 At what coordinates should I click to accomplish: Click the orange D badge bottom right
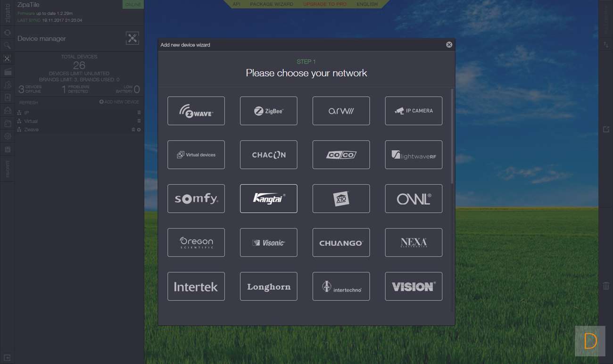pos(590,341)
